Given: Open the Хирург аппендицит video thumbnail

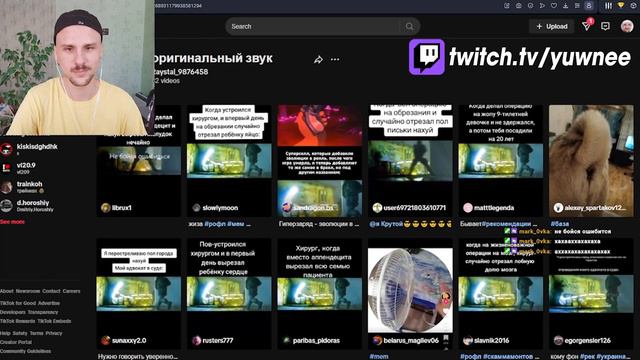Looking at the screenshot, I should tap(320, 294).
